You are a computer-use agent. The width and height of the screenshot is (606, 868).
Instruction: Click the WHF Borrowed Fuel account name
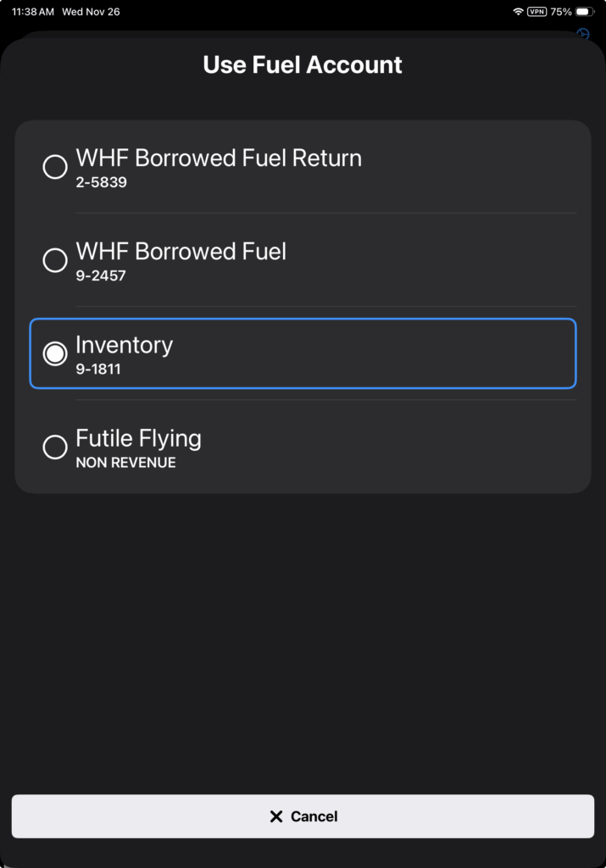pyautogui.click(x=181, y=252)
